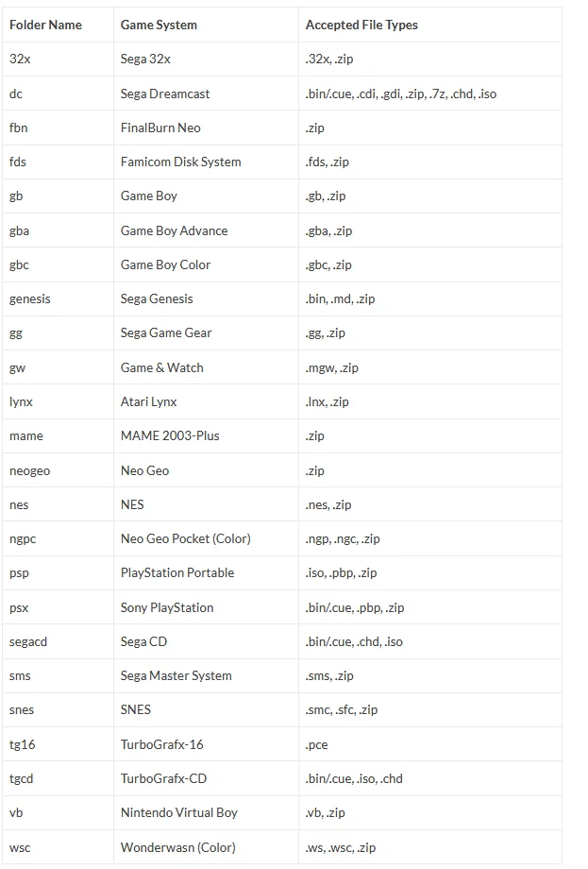Screen dimensions: 588x869
Task: Click the "segacd" folder name
Action: click(28, 641)
